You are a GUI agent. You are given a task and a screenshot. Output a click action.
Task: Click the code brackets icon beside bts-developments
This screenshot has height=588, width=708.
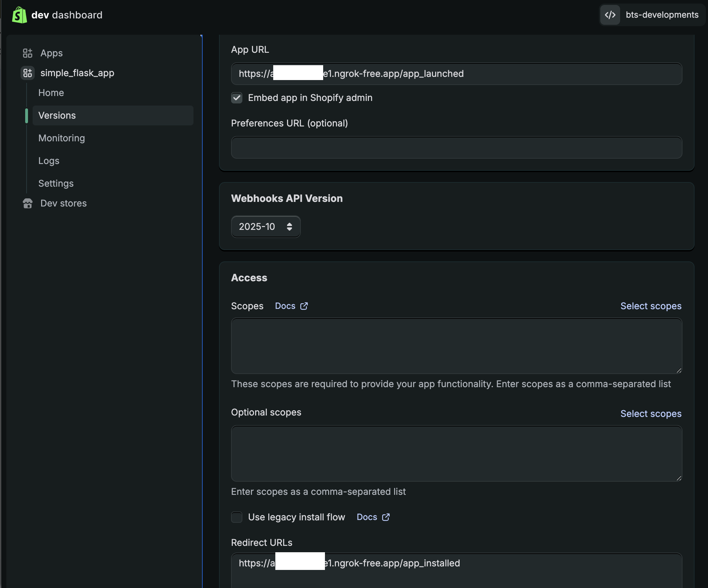(x=610, y=15)
